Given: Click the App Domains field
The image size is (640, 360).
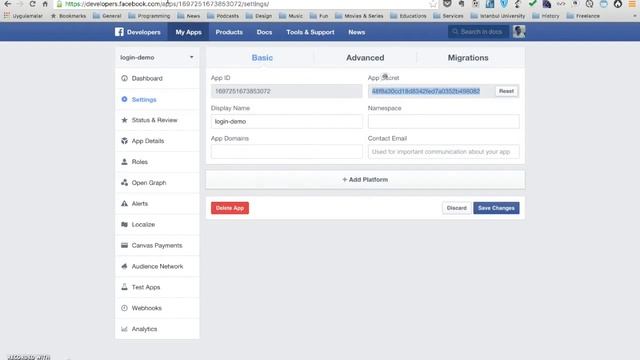Looking at the screenshot, I should (x=287, y=151).
